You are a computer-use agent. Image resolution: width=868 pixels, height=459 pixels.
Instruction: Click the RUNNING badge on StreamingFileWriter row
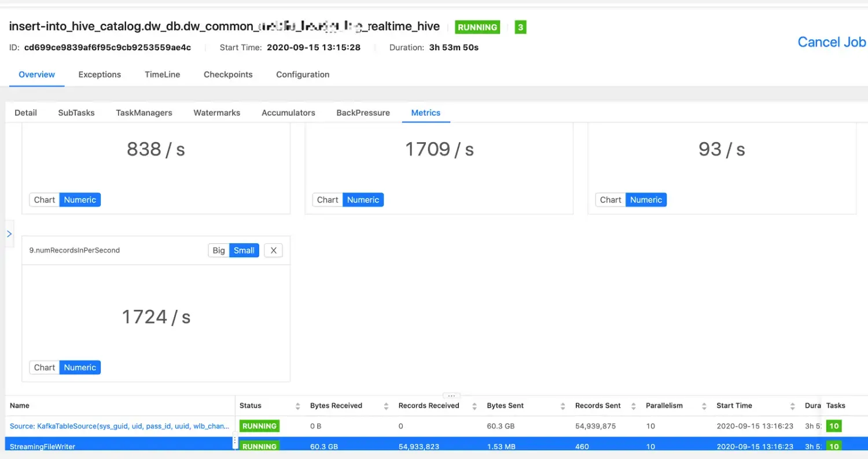259,446
